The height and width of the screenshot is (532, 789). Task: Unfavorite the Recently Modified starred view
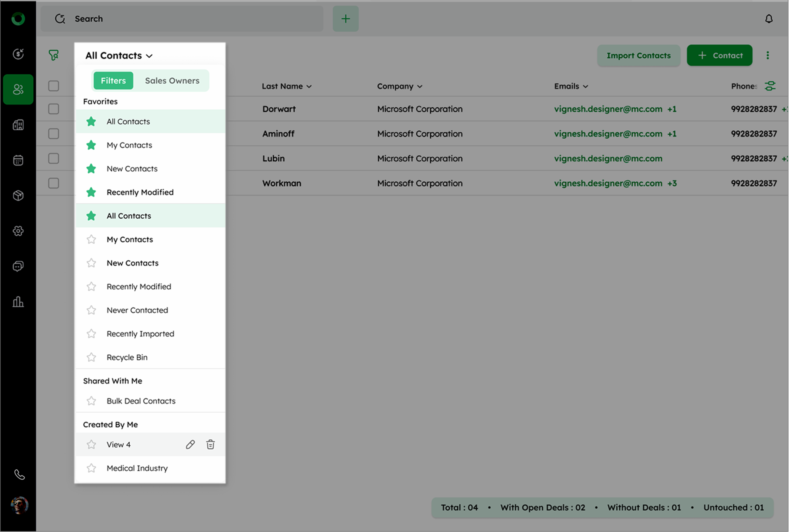point(91,192)
